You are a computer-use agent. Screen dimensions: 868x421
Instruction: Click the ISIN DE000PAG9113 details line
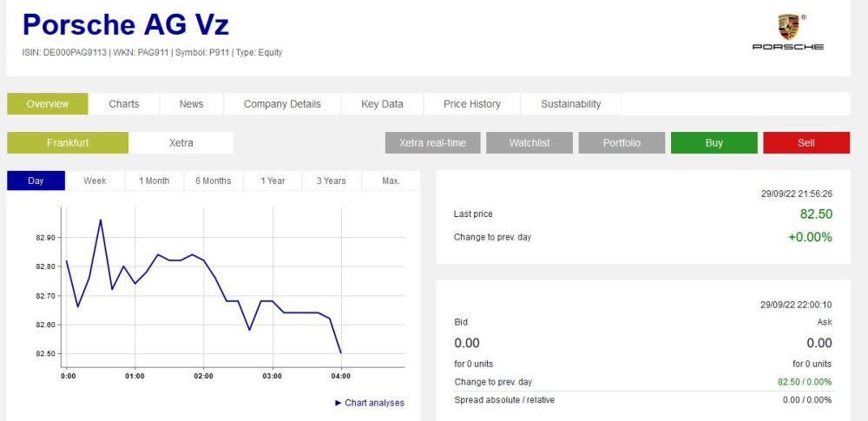click(x=152, y=53)
